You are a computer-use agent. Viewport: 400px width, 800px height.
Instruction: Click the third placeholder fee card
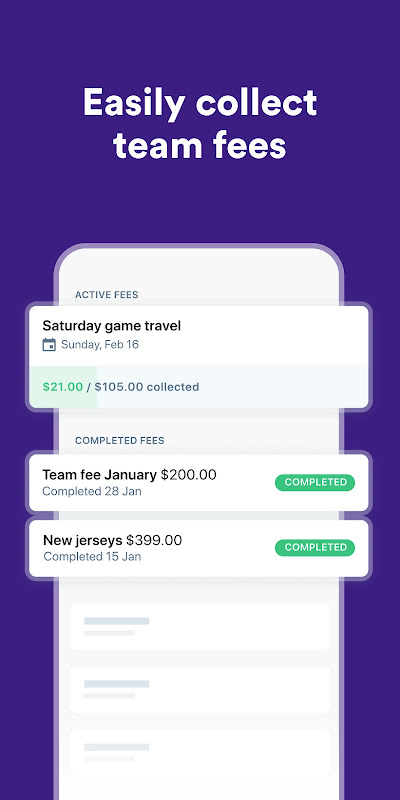(200, 753)
